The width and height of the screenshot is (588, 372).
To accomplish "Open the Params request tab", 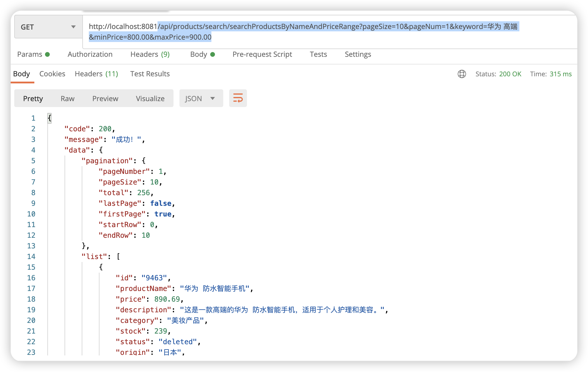I will tap(33, 54).
